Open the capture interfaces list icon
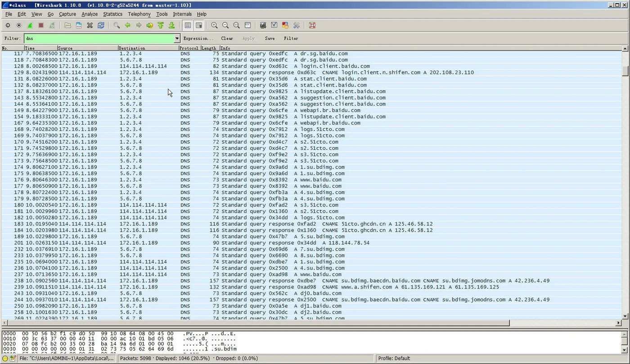This screenshot has width=630, height=364. tap(8, 26)
